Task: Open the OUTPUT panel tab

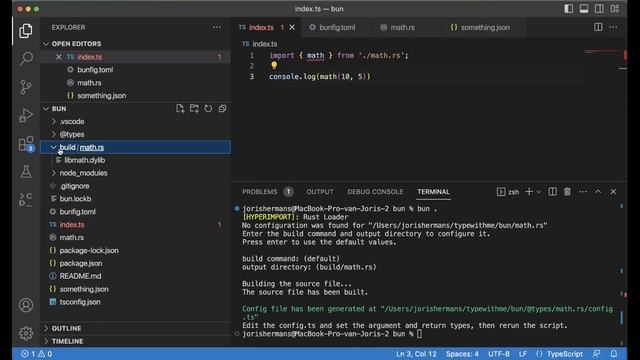Action: [x=320, y=192]
